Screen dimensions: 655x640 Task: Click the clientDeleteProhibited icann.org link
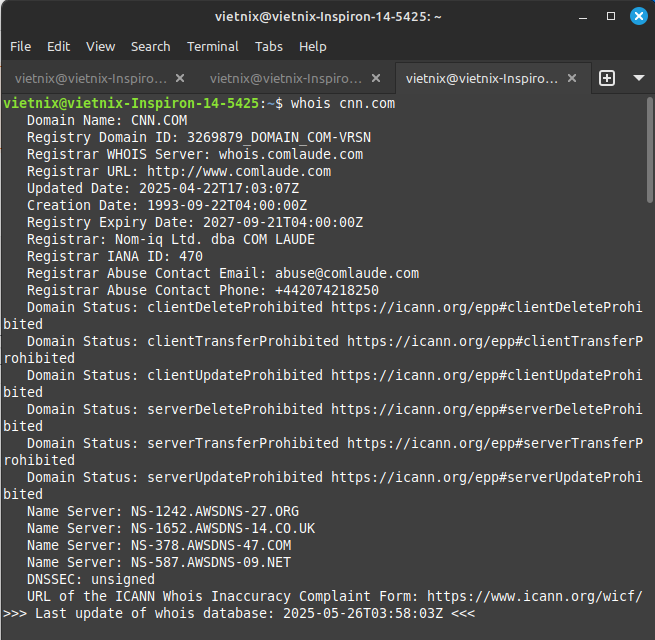click(487, 307)
